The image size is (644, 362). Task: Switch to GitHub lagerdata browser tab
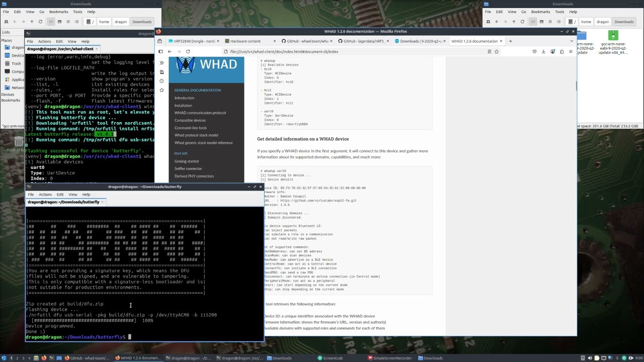point(363,41)
